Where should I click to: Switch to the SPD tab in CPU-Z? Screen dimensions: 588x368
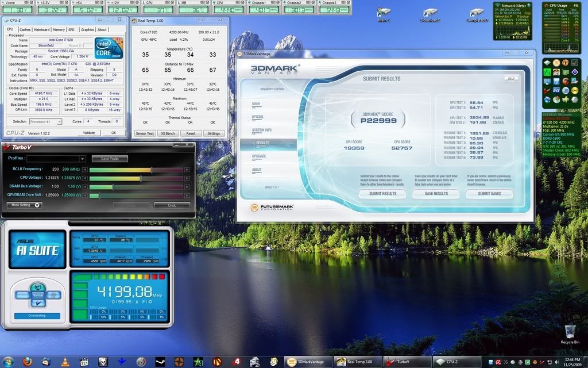pyautogui.click(x=71, y=30)
